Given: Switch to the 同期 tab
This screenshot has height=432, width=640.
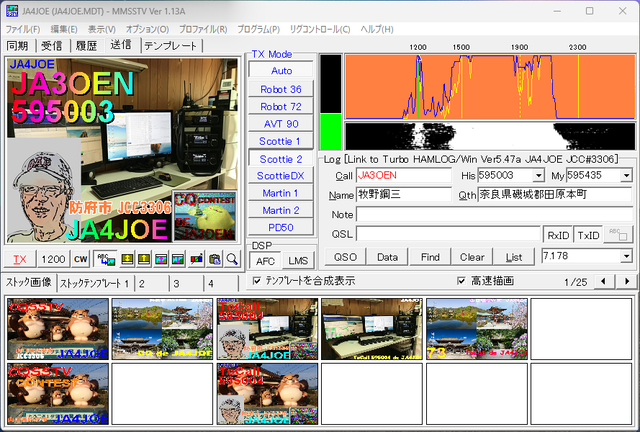Looking at the screenshot, I should pyautogui.click(x=18, y=45).
